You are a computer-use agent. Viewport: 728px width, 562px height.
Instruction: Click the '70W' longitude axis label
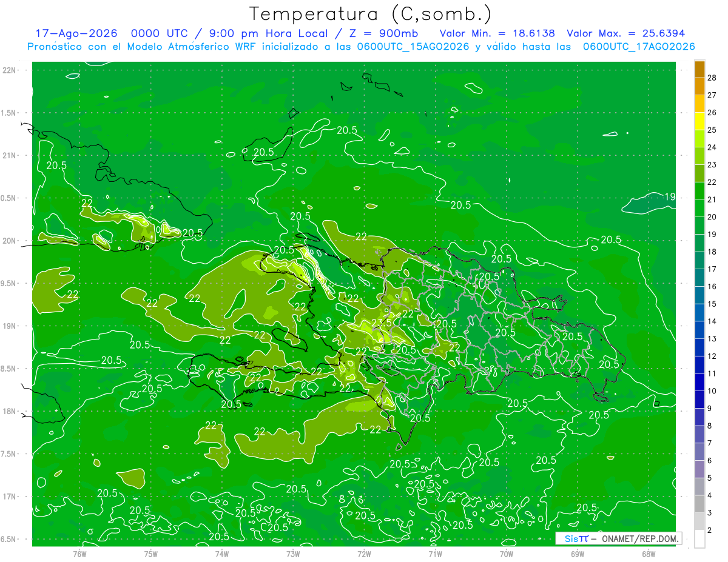[x=507, y=554]
